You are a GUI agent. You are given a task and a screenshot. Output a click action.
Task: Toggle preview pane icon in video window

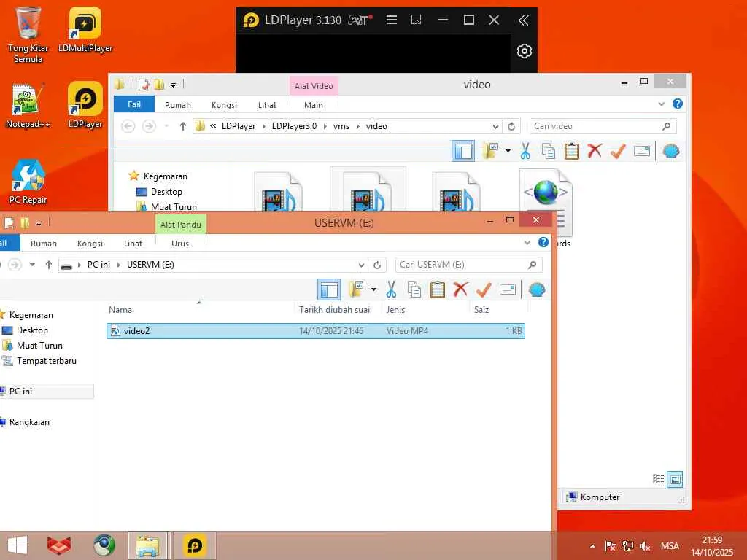coord(463,152)
